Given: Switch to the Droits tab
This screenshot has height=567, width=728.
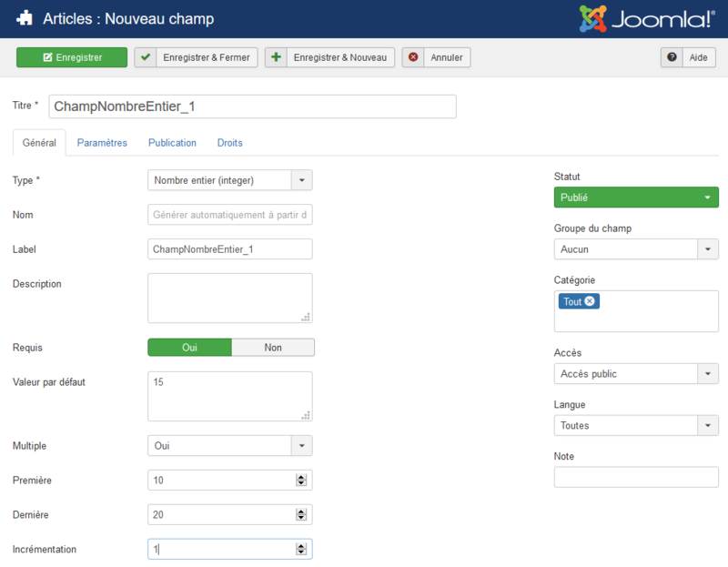Looking at the screenshot, I should click(x=229, y=143).
